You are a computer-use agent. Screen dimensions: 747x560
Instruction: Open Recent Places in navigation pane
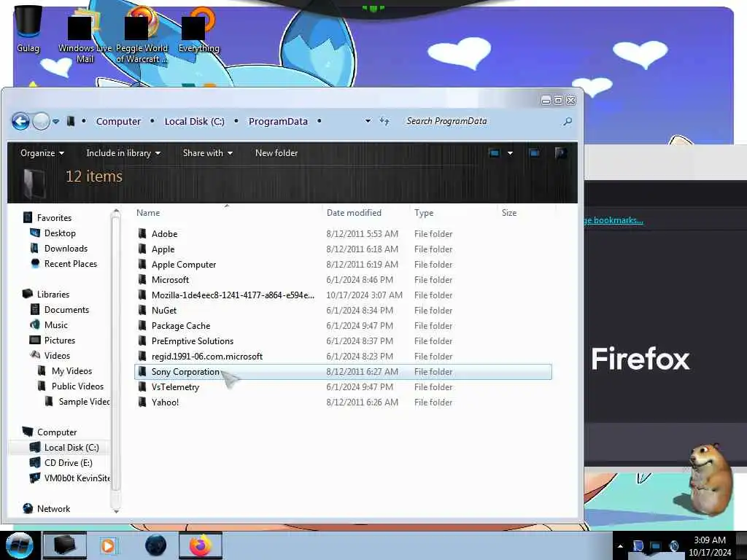tap(70, 263)
